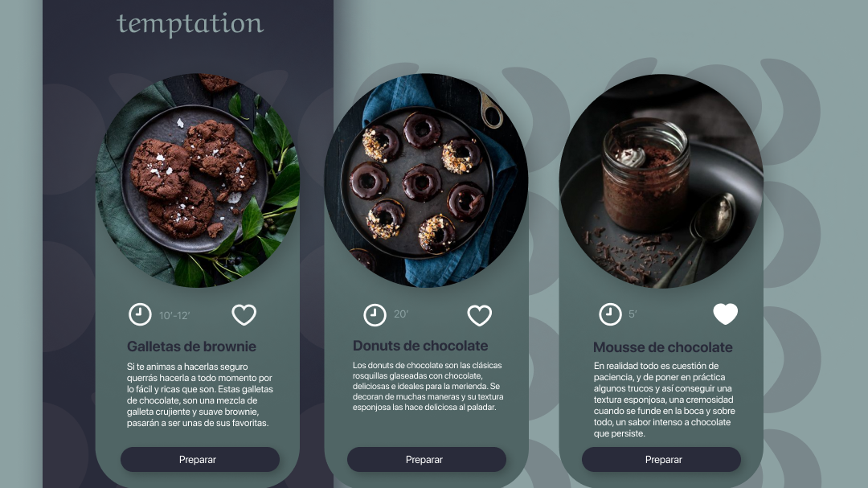This screenshot has height=488, width=868.
Task: Open the chocolate mousse jar photo
Action: pyautogui.click(x=661, y=181)
